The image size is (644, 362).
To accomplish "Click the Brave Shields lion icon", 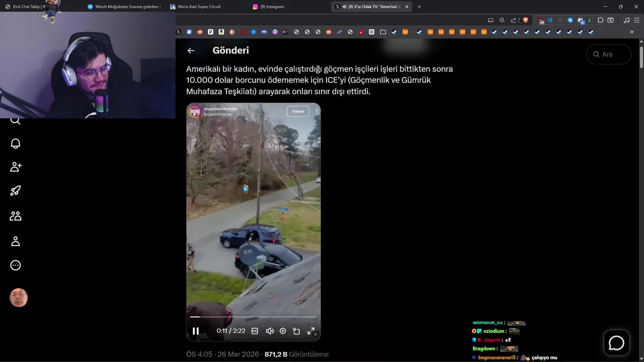I will click(x=526, y=20).
